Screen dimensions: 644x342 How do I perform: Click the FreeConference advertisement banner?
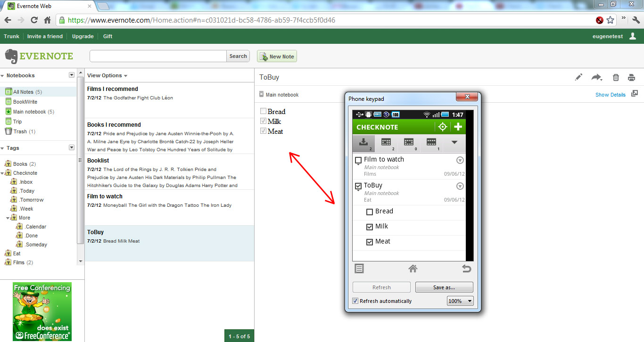42,311
